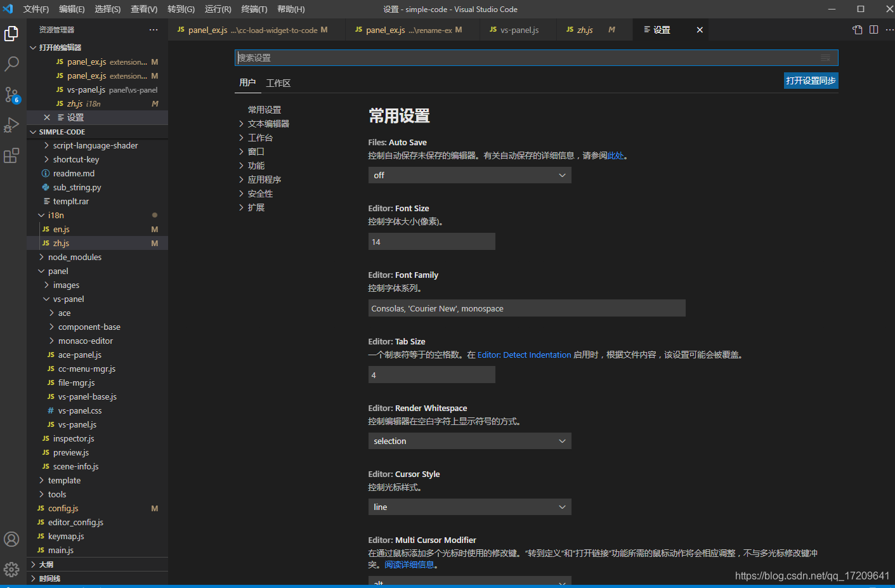Open the Manage gear icon
The height and width of the screenshot is (588, 895).
(x=11, y=569)
